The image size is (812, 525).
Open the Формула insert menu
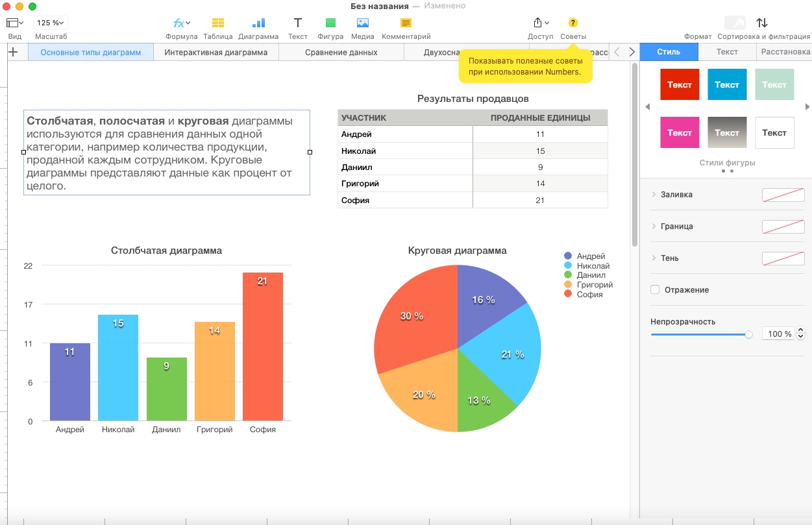tap(181, 23)
